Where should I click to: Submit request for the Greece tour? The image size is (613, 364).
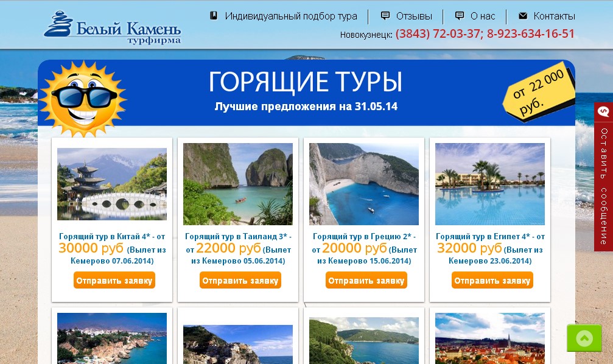click(366, 281)
